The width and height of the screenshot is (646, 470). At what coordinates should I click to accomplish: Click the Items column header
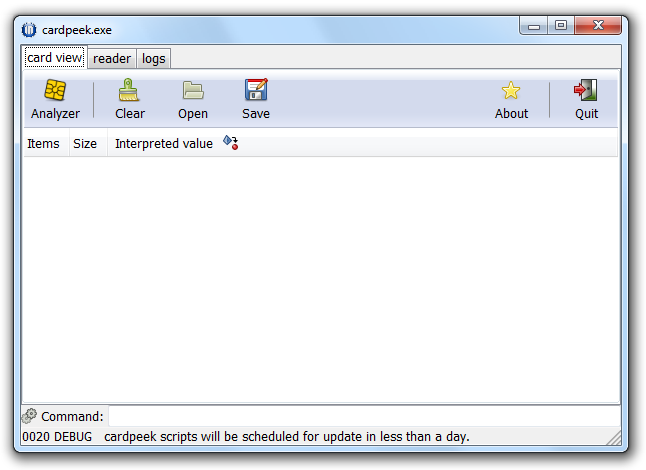(43, 143)
